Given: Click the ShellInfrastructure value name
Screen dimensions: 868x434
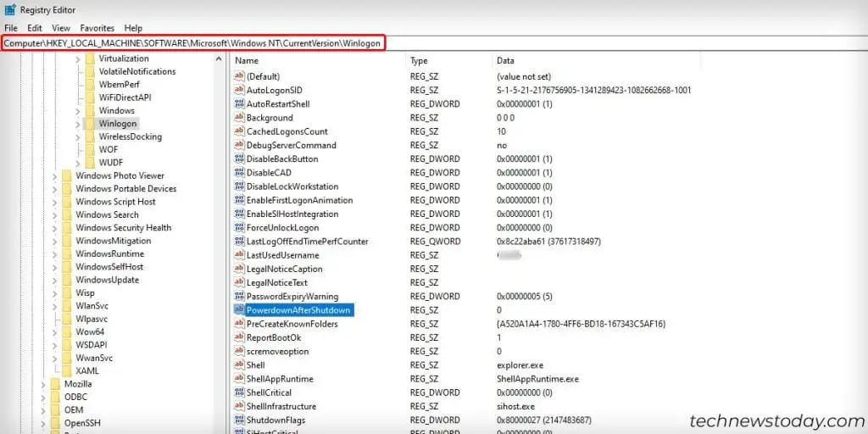Looking at the screenshot, I should 281,406.
